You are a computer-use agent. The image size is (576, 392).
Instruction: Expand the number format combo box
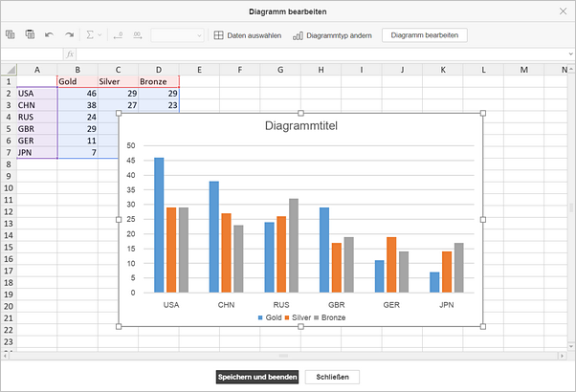click(x=199, y=35)
